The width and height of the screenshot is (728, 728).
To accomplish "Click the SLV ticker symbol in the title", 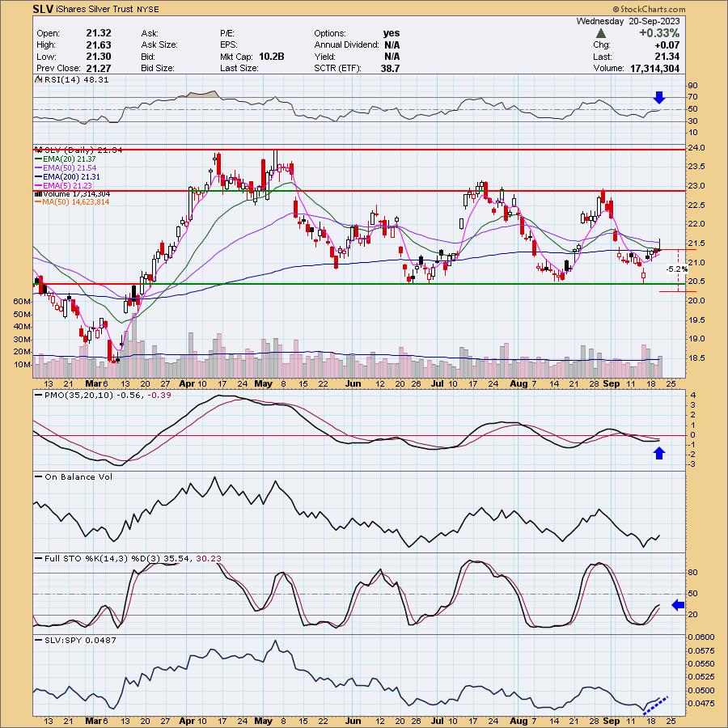I will coord(42,9).
